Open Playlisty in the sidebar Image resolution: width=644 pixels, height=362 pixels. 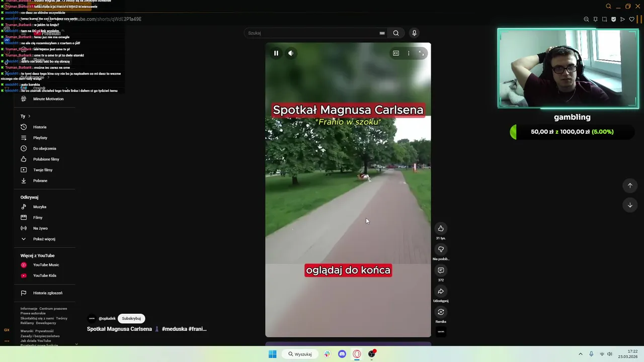(40, 138)
